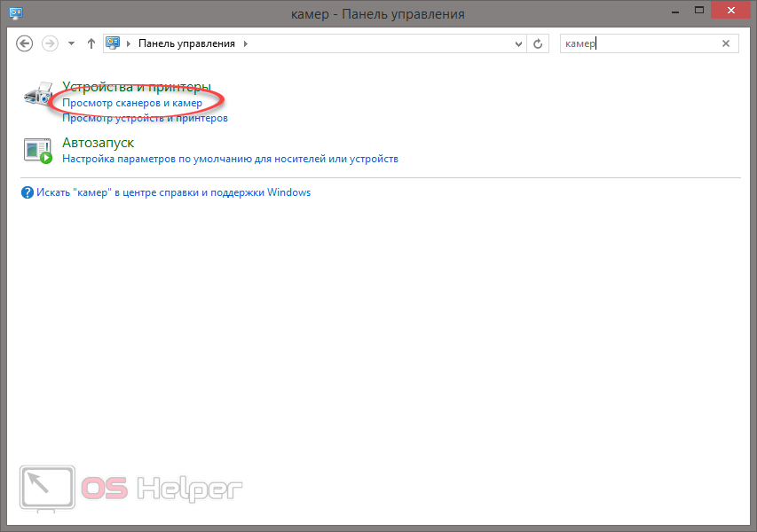
Task: Minimize the Control Panel window
Action: (675, 11)
